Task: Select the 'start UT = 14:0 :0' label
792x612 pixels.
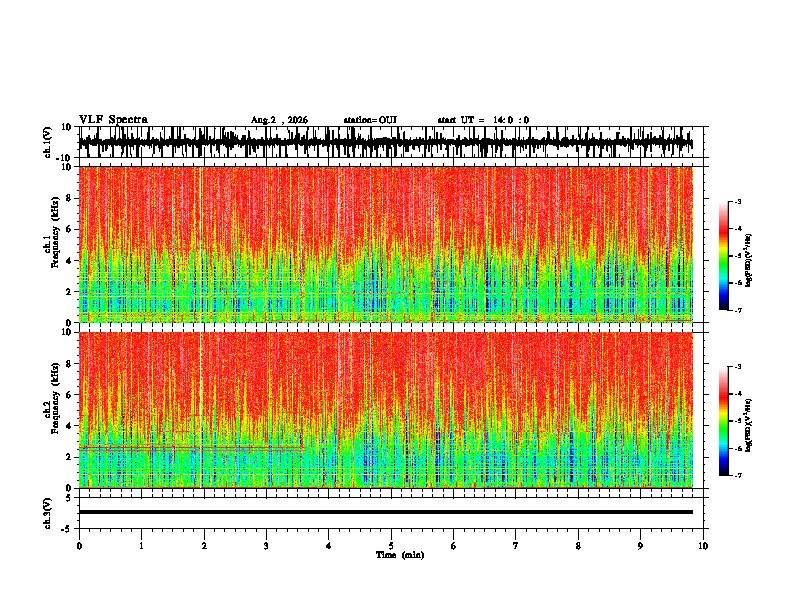Action: 483,120
